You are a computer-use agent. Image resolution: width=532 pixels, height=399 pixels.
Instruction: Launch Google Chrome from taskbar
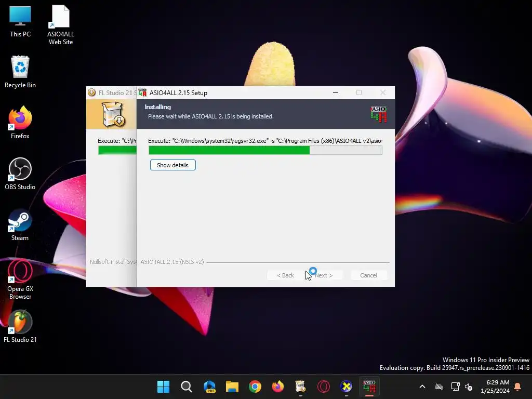pos(255,387)
